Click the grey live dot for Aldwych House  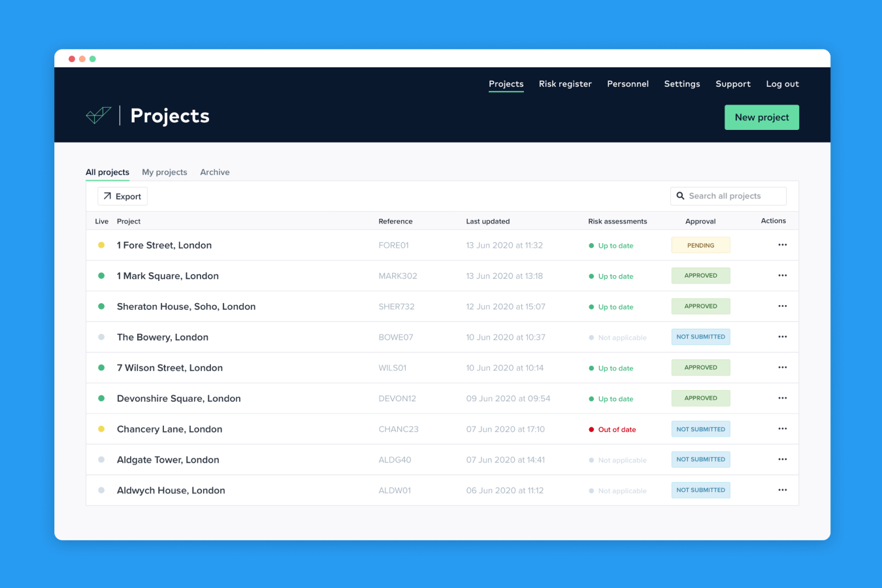(101, 490)
